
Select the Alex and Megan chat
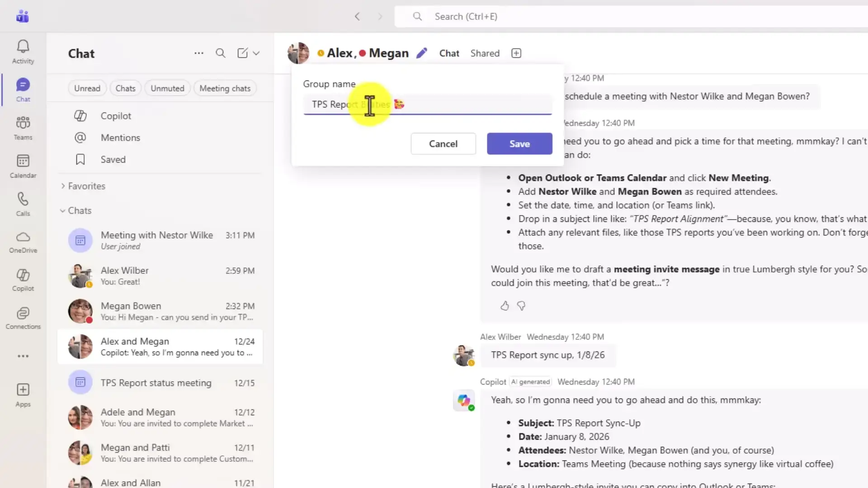160,347
